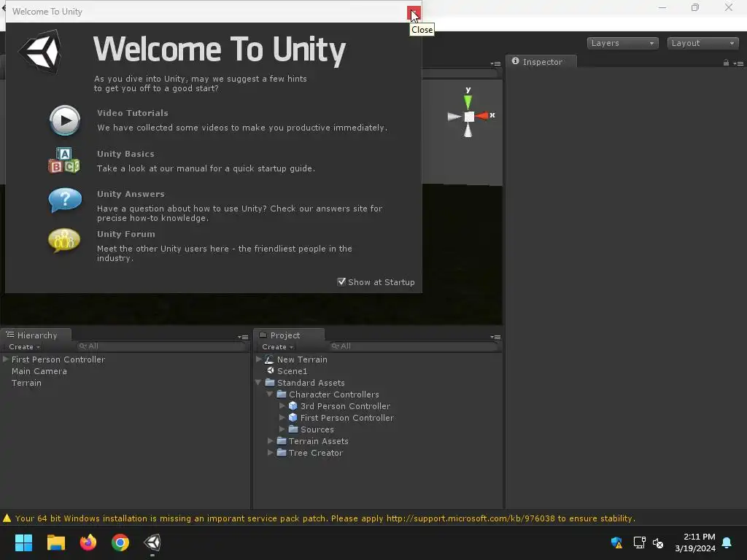Open Video Tutorials link

pos(133,113)
